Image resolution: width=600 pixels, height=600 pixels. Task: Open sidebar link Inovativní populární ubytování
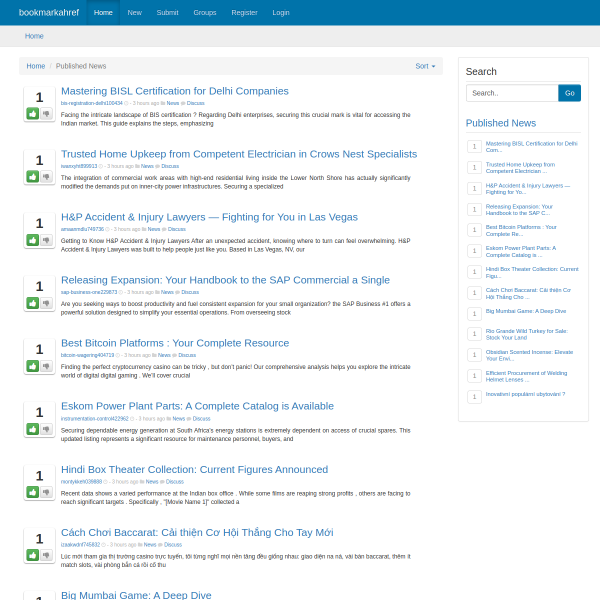[x=525, y=394]
